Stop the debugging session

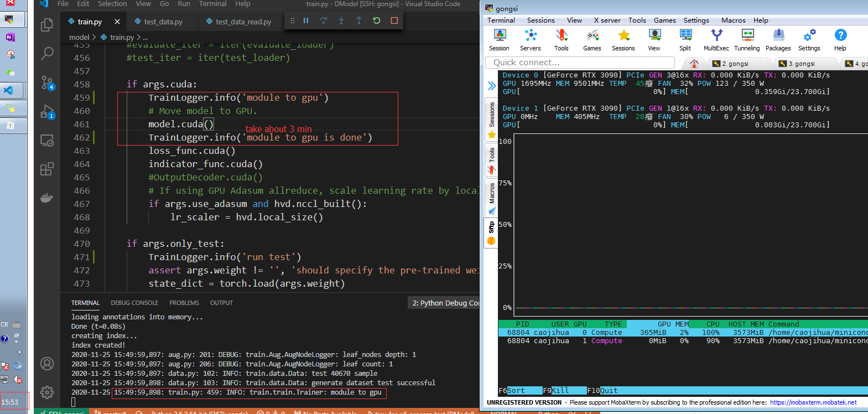tap(394, 21)
